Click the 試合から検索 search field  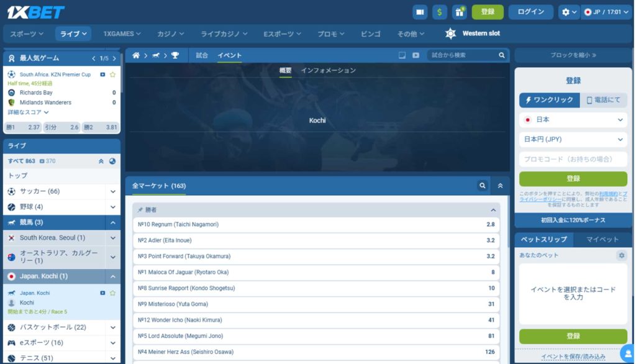coord(462,55)
